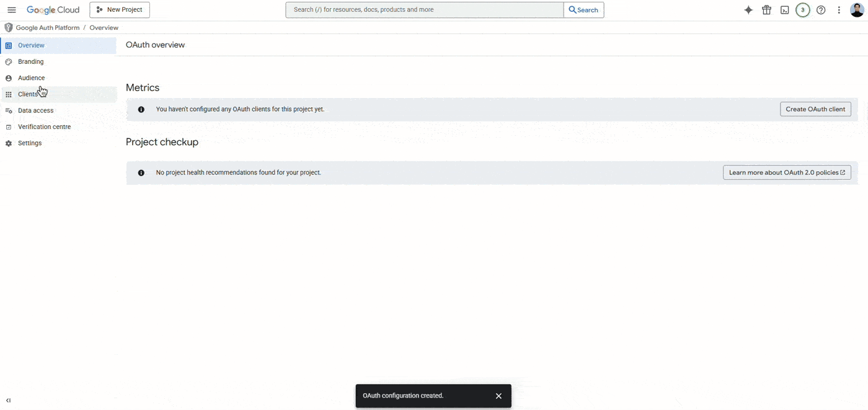
Task: Open Learn more about OAuth 2.0 policies
Action: 787,172
